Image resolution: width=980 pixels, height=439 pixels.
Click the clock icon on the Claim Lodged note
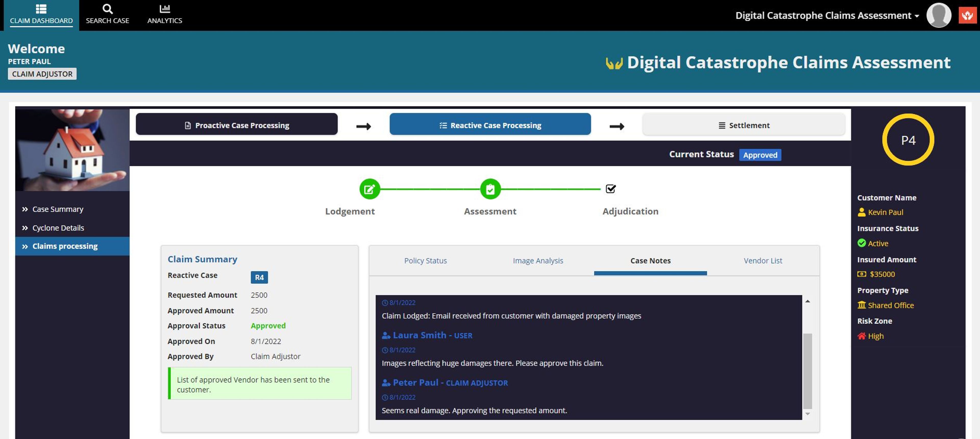[385, 303]
